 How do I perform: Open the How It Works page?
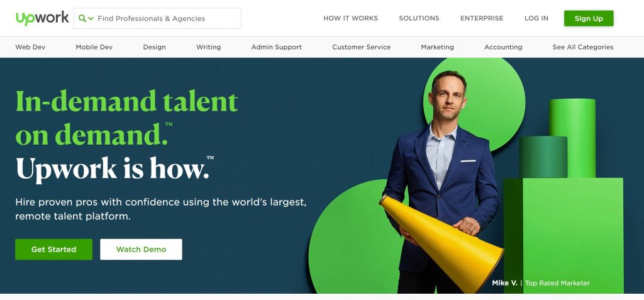tap(350, 18)
